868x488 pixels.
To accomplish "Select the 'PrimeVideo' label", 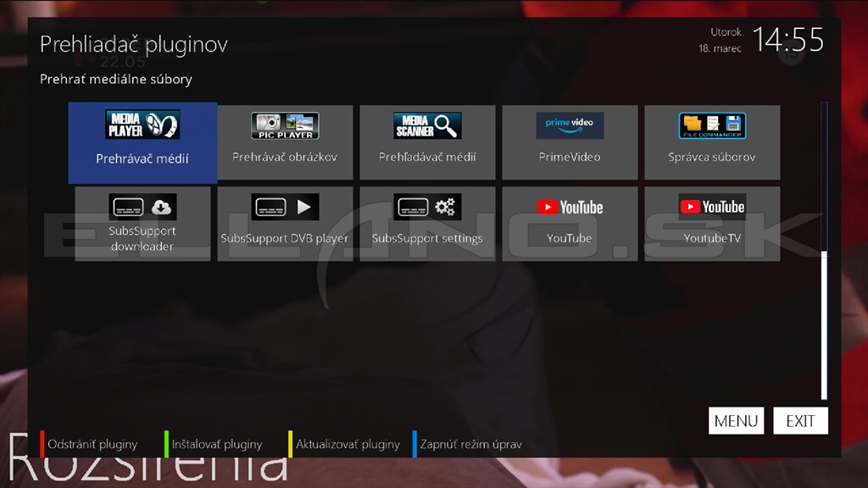I will point(570,157).
